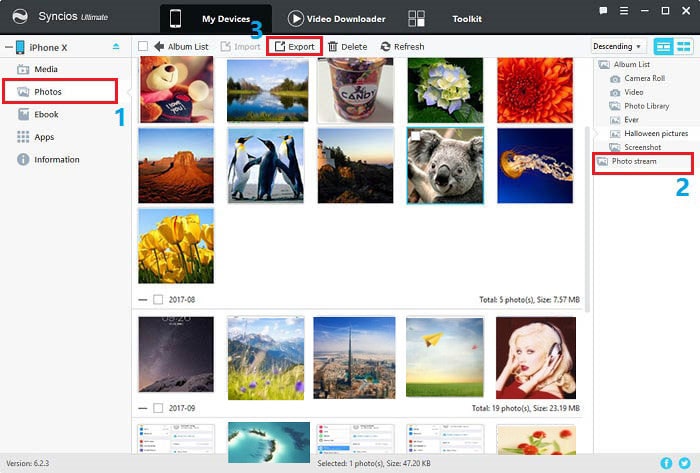Switch to Toolkit tab
This screenshot has height=473, width=700.
pos(445,19)
